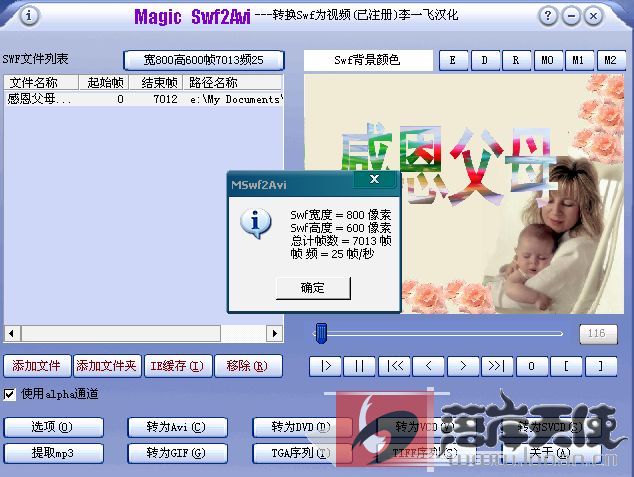Screen dimensions: 634x477
Task: Click the 转为GIF (G) button
Action: coord(177,453)
